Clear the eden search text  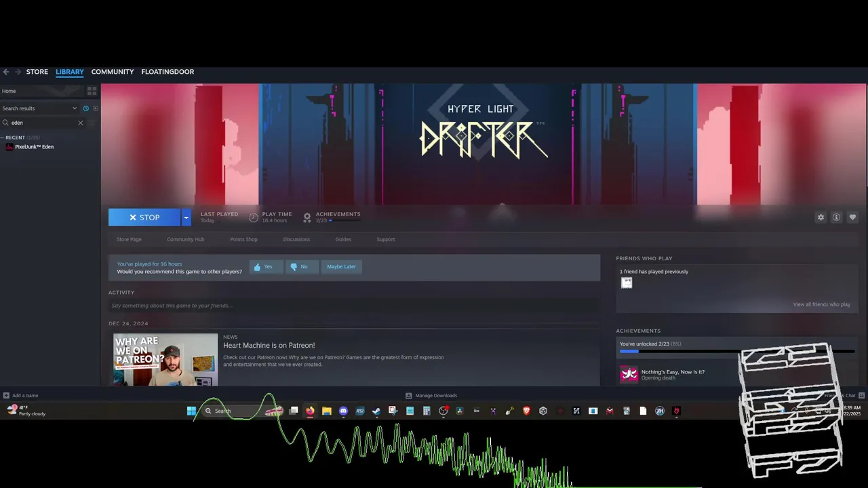coord(80,123)
